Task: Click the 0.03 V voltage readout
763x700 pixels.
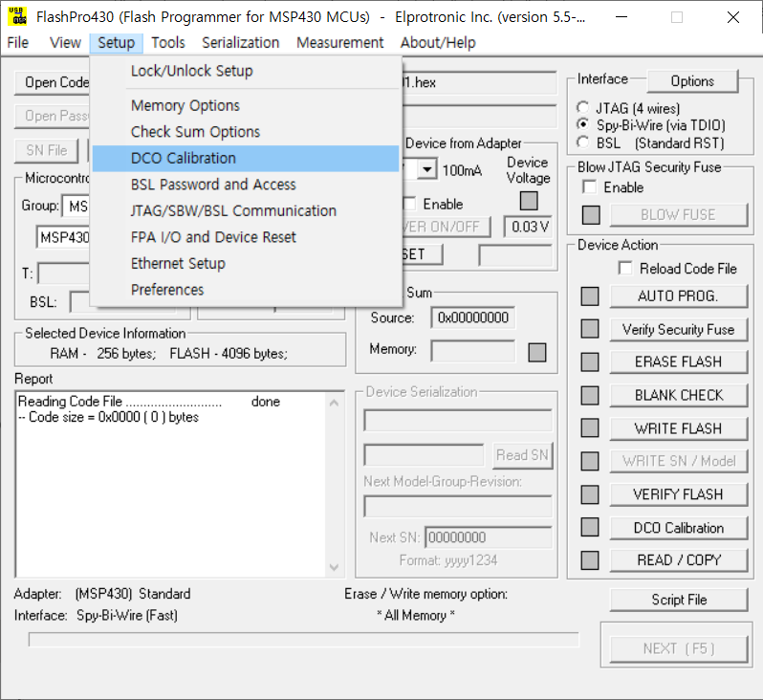Action: point(529,227)
